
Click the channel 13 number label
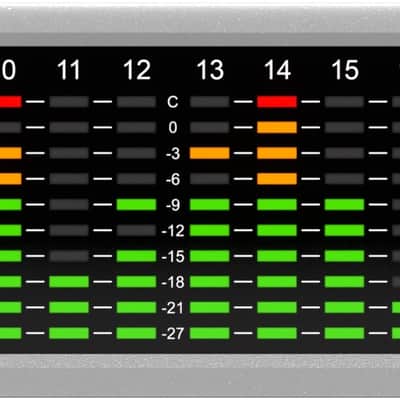210,70
